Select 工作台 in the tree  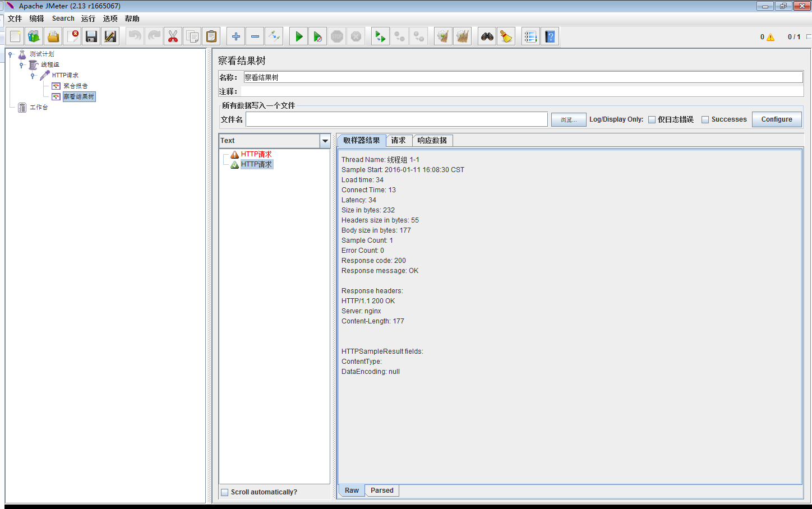(x=39, y=107)
